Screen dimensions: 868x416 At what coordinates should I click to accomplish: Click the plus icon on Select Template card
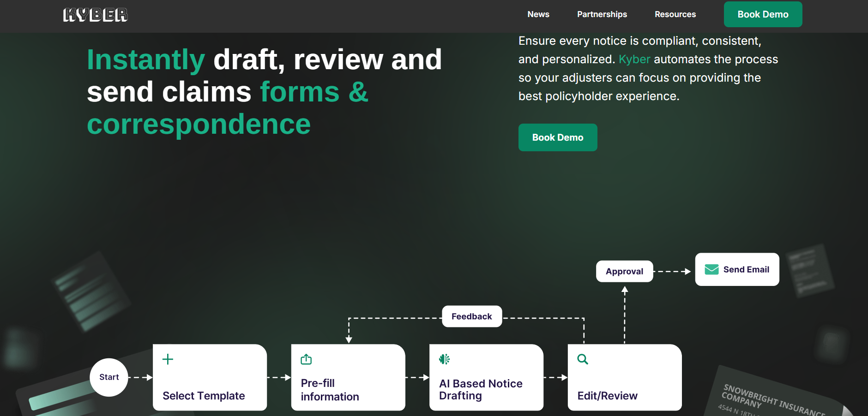[x=168, y=359]
